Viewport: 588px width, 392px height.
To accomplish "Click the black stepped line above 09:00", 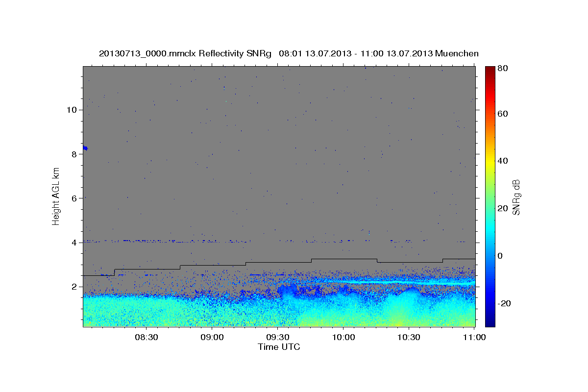I will pyautogui.click(x=213, y=265).
